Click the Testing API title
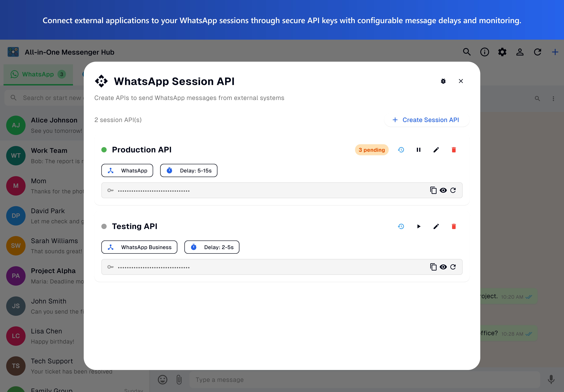 [x=135, y=227]
